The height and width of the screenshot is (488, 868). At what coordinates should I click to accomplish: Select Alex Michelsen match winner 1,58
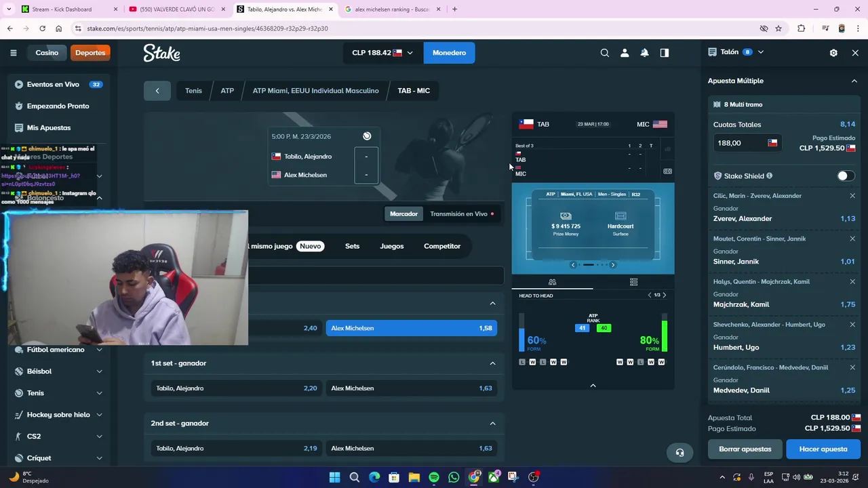412,328
